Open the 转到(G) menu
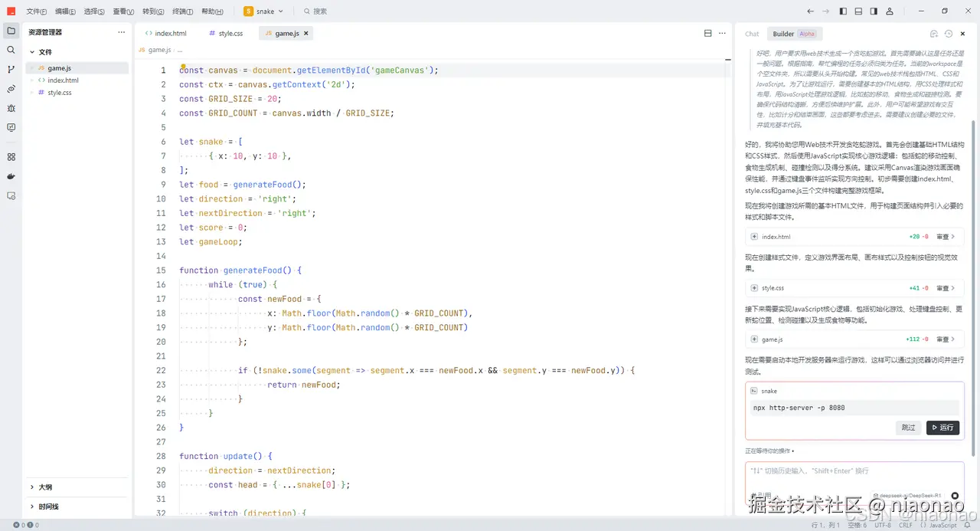The width and height of the screenshot is (980, 531). point(153,11)
